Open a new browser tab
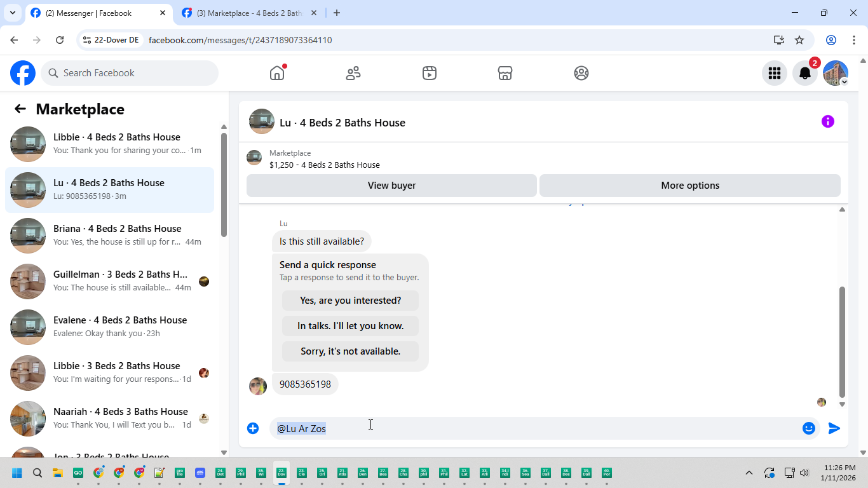The height and width of the screenshot is (488, 868). pyautogui.click(x=337, y=13)
